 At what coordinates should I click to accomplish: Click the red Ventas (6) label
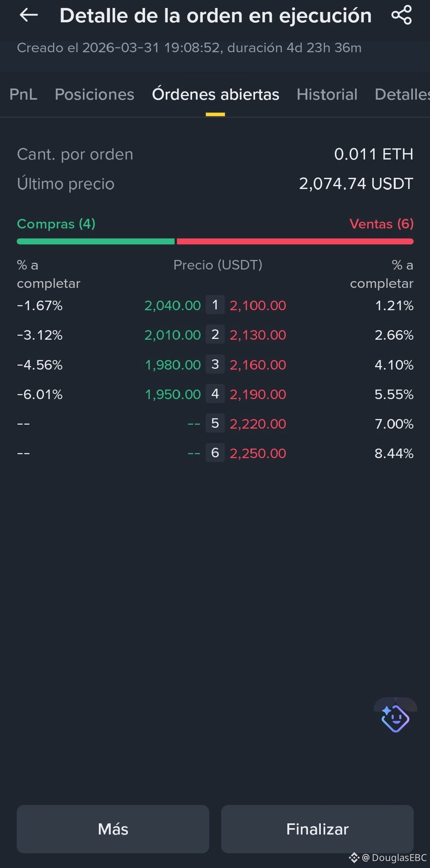tap(381, 224)
